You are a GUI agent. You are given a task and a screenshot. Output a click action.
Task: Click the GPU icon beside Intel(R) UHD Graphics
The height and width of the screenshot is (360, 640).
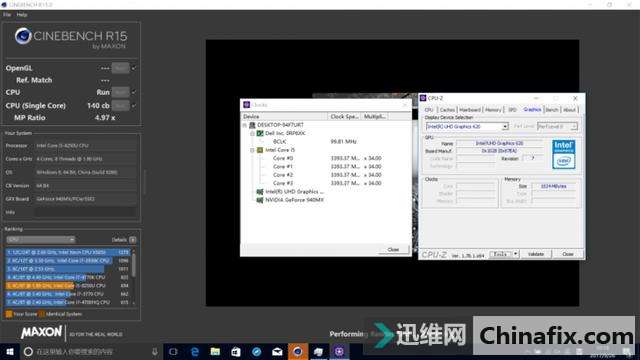pos(260,192)
